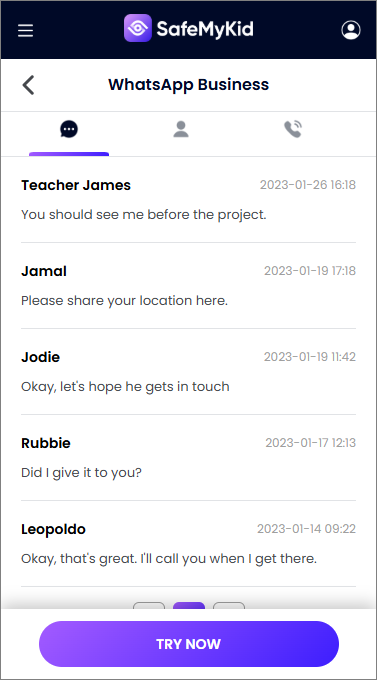Screen dimensions: 377x680
Task: Switch to the contacts tab
Action: tap(181, 129)
